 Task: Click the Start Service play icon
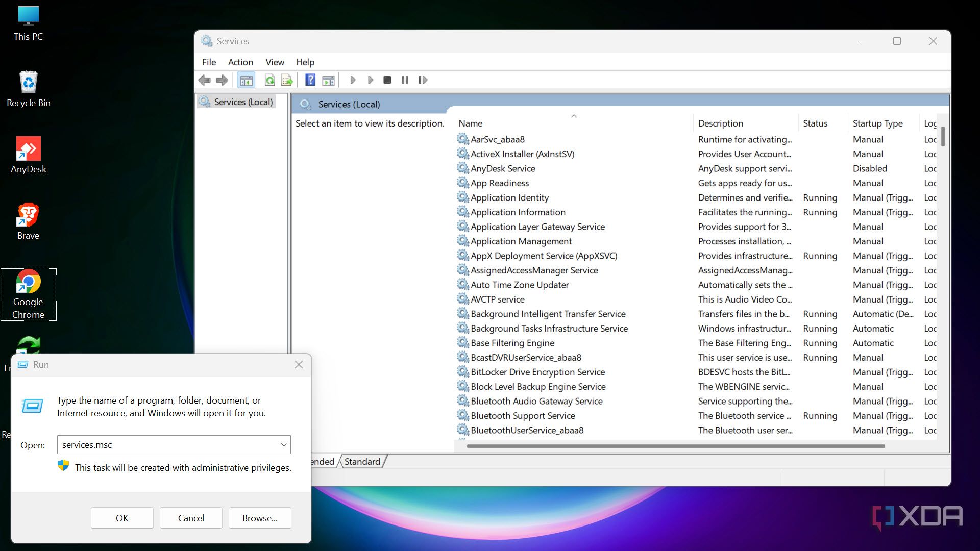tap(353, 80)
